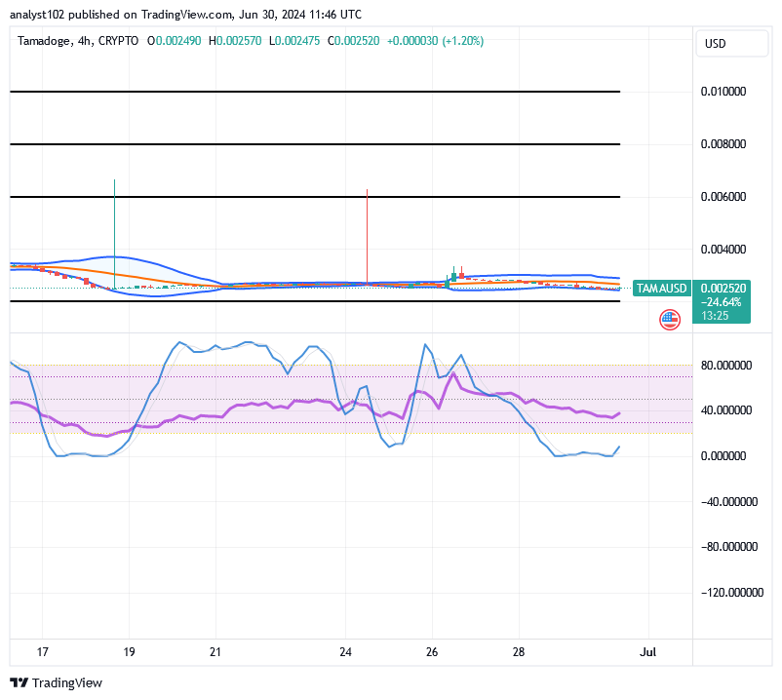Click date label 17 on time axis
782x700 pixels.
click(x=42, y=652)
